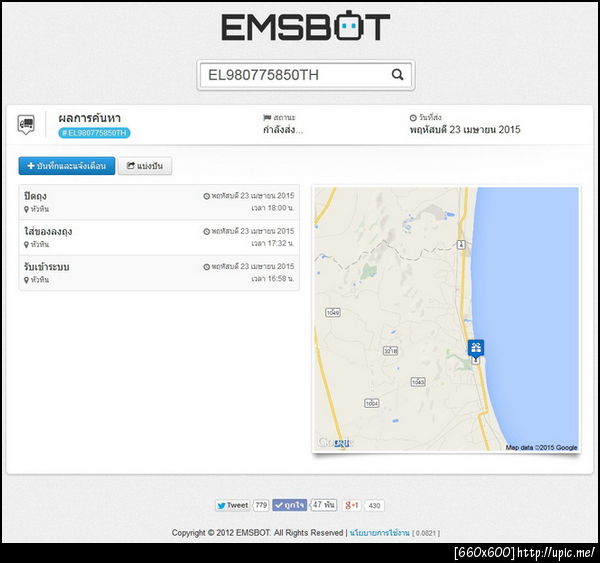Click the send date Thursday 23 2015 text
600x563 pixels.
[x=465, y=130]
